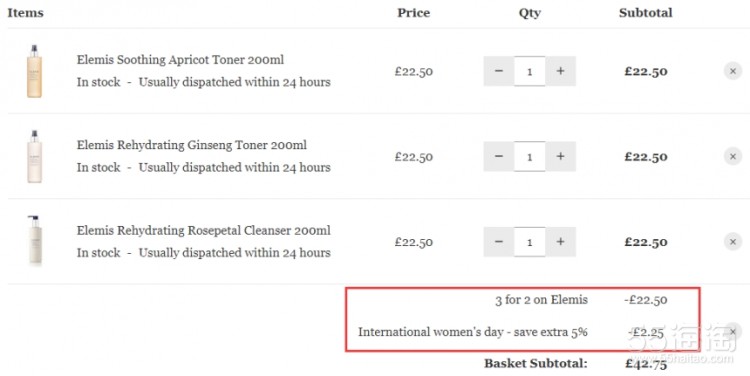Increase quantity of Rehydrating Ginseng Toner

tap(561, 156)
